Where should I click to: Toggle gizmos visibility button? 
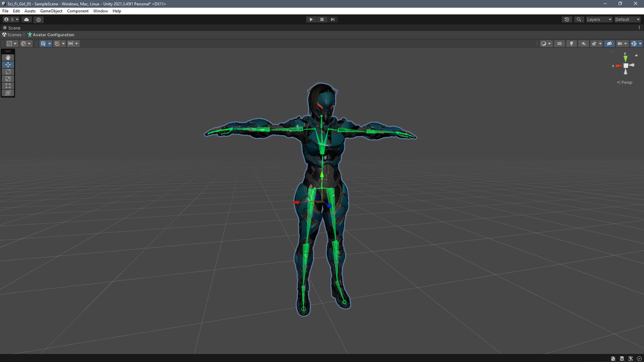click(634, 43)
